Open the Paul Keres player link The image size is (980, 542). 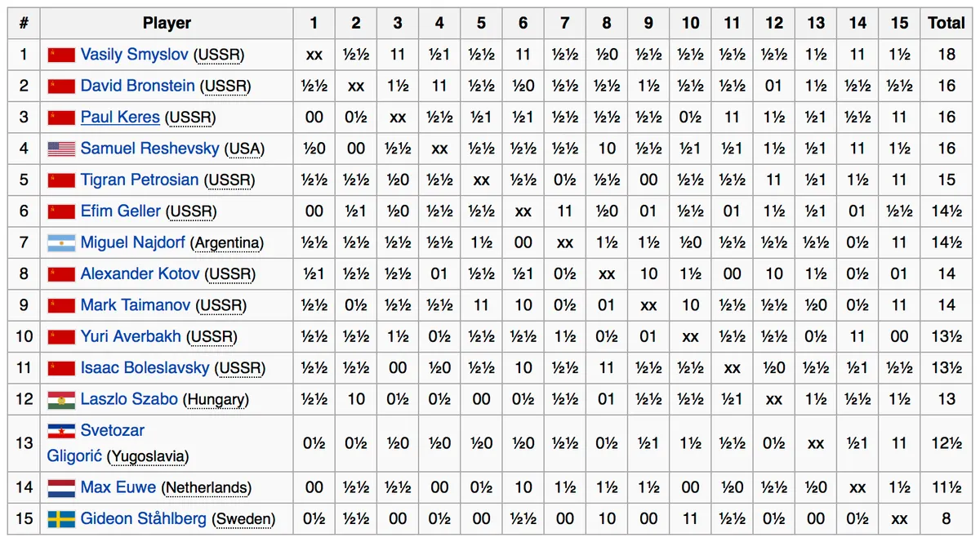click(120, 117)
